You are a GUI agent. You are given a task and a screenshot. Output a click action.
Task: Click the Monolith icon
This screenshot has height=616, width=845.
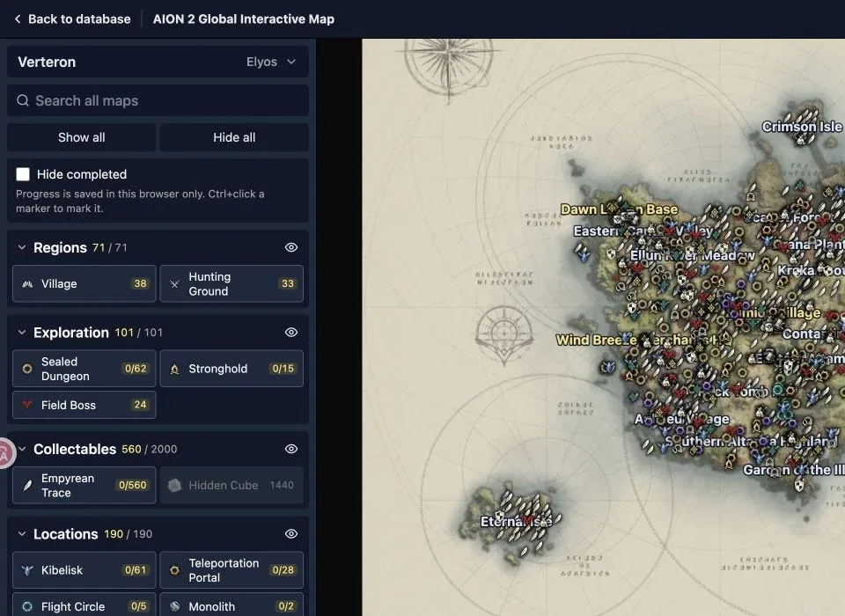(x=174, y=606)
